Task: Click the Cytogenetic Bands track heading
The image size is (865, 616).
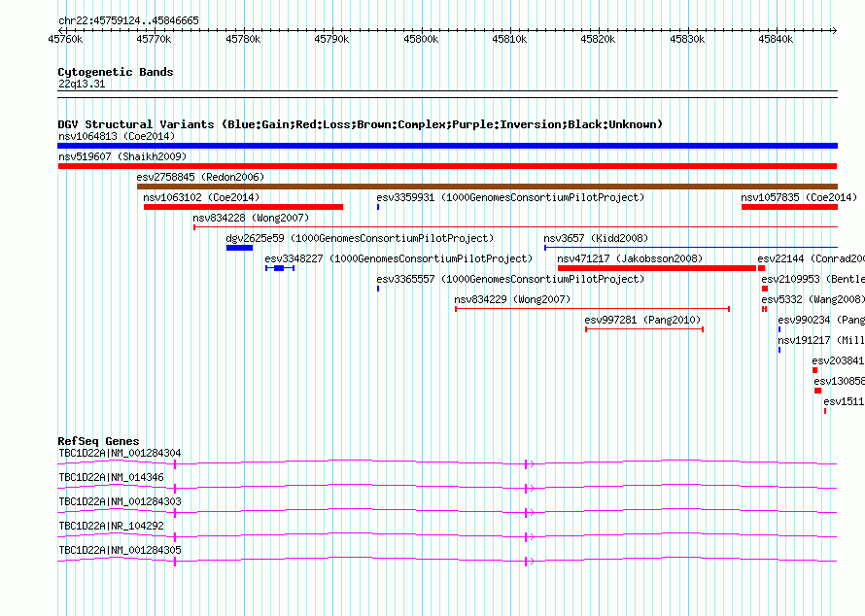Action: [x=116, y=72]
